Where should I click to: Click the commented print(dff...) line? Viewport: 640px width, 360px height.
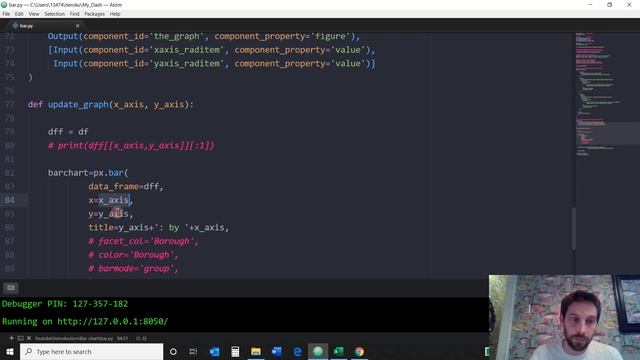[131, 146]
